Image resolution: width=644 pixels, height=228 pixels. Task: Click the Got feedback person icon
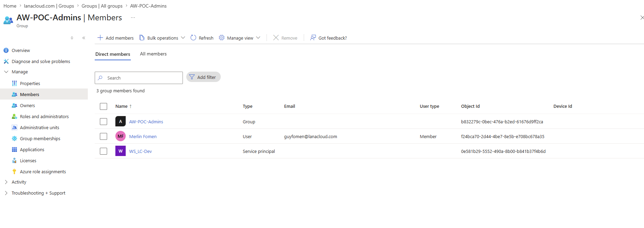pyautogui.click(x=313, y=38)
